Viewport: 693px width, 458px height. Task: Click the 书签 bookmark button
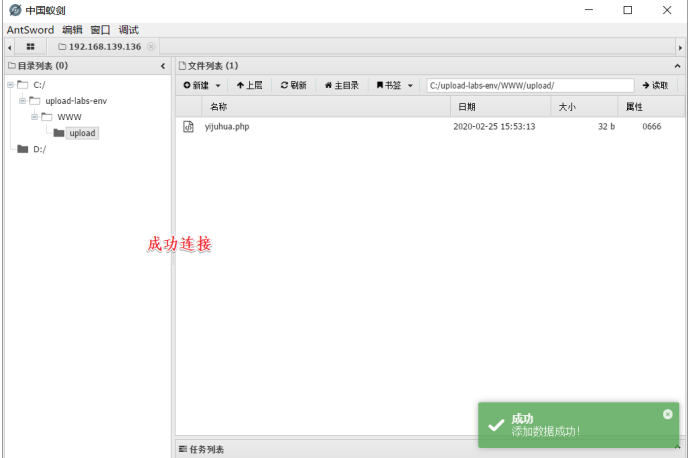388,85
